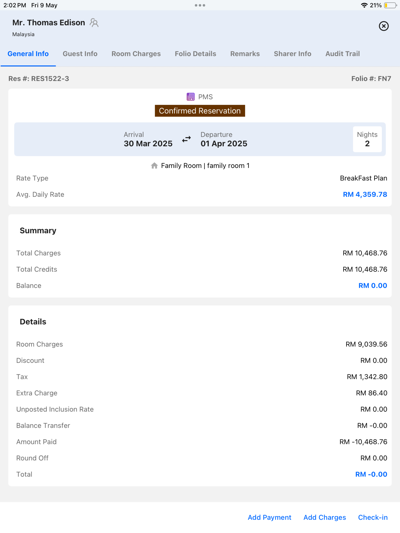Click the arrival-departure swap arrows icon
The height and width of the screenshot is (533, 400).
186,139
